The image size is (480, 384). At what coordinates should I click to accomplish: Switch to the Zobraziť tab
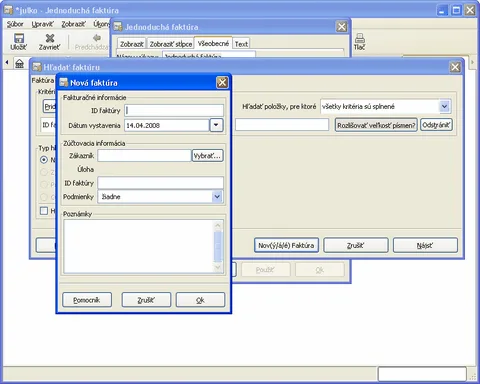(x=132, y=44)
